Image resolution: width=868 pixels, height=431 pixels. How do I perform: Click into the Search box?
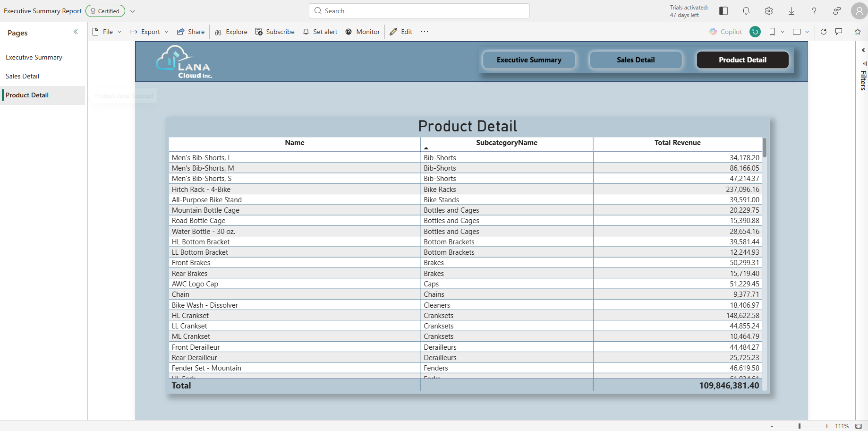(419, 11)
